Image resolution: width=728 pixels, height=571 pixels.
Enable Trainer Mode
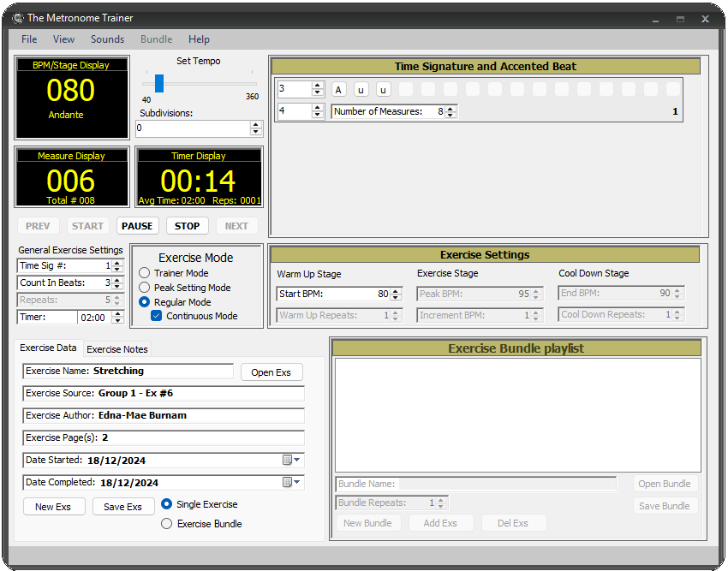tap(143, 273)
